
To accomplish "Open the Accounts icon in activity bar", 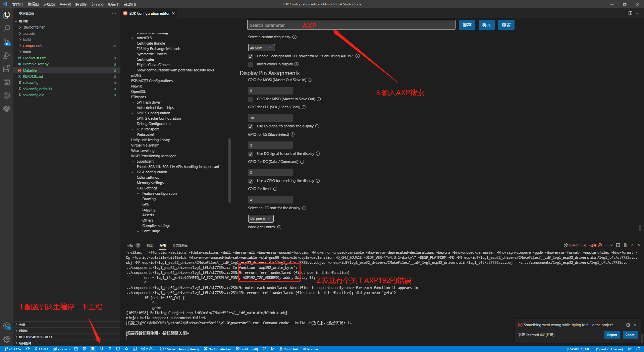I will tap(7, 326).
